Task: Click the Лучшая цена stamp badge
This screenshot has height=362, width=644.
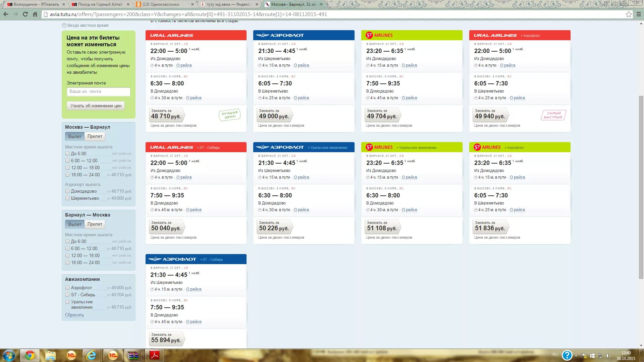Action: [x=230, y=115]
